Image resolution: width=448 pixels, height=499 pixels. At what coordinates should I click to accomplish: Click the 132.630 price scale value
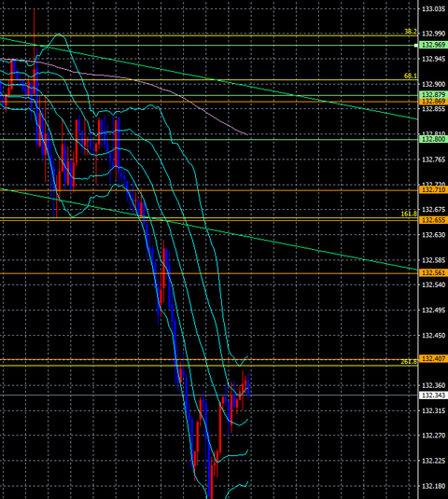(434, 235)
